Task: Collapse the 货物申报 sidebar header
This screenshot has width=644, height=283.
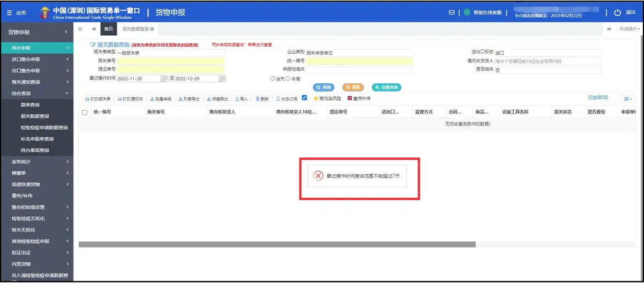Action: (x=37, y=32)
